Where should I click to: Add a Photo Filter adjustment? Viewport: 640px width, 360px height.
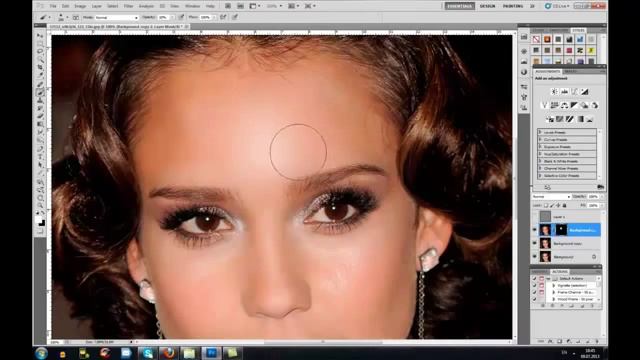click(x=584, y=105)
